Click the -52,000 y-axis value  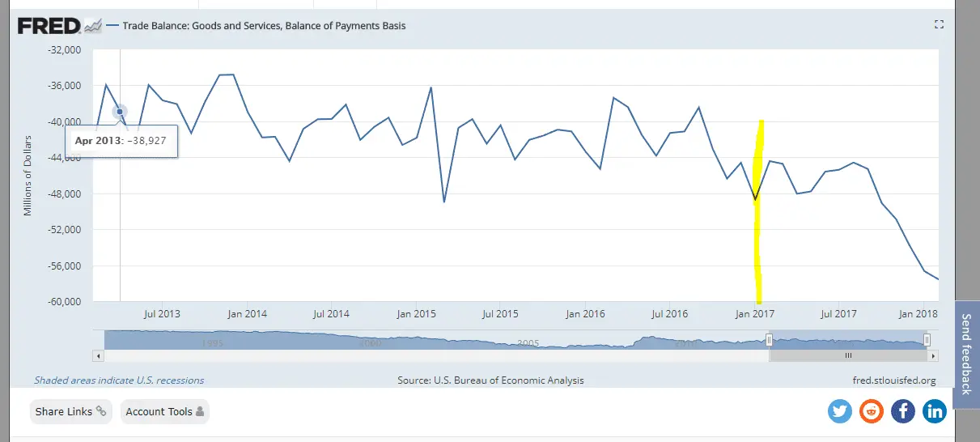[65, 230]
